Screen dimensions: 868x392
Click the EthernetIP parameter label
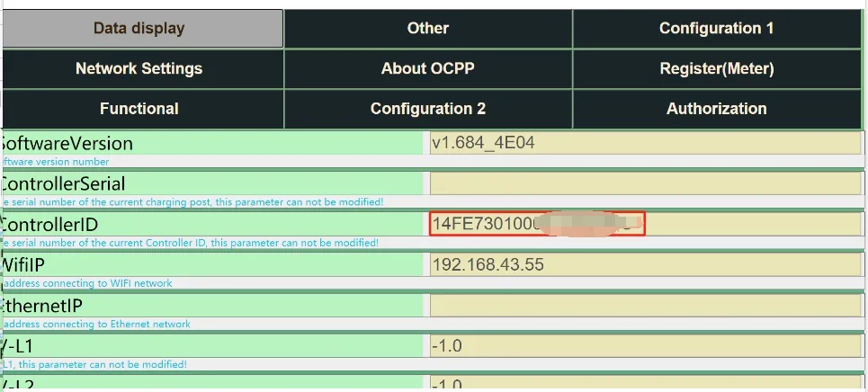pos(47,306)
